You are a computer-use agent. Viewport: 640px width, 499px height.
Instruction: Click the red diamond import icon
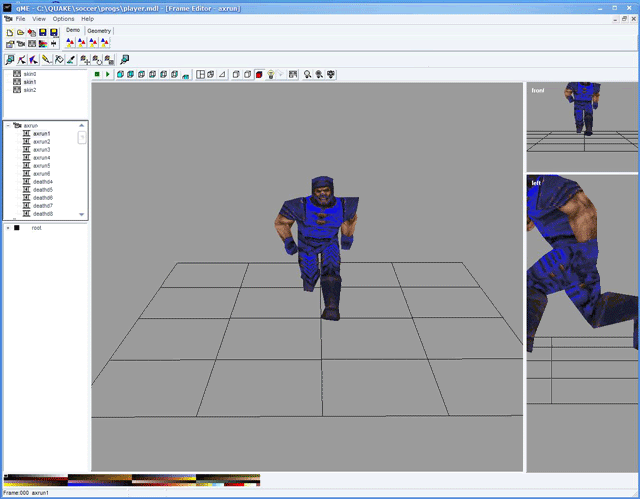pyautogui.click(x=31, y=33)
